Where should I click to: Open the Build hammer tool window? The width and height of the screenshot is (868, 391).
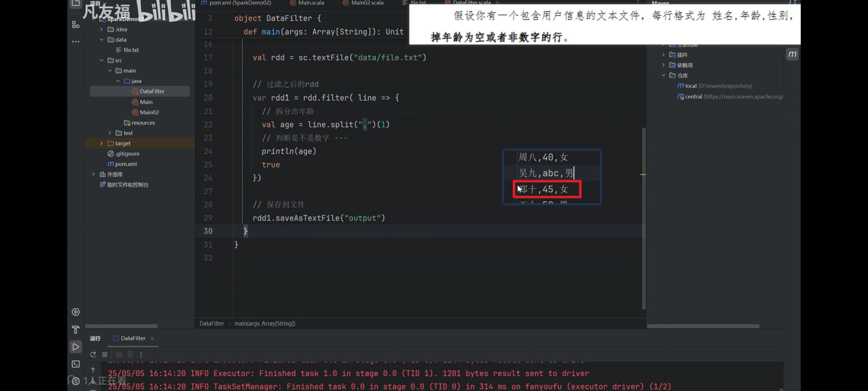click(x=76, y=329)
